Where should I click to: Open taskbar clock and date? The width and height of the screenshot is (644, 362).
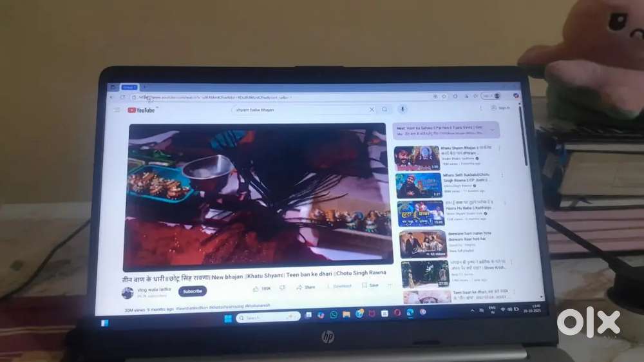[533, 309]
